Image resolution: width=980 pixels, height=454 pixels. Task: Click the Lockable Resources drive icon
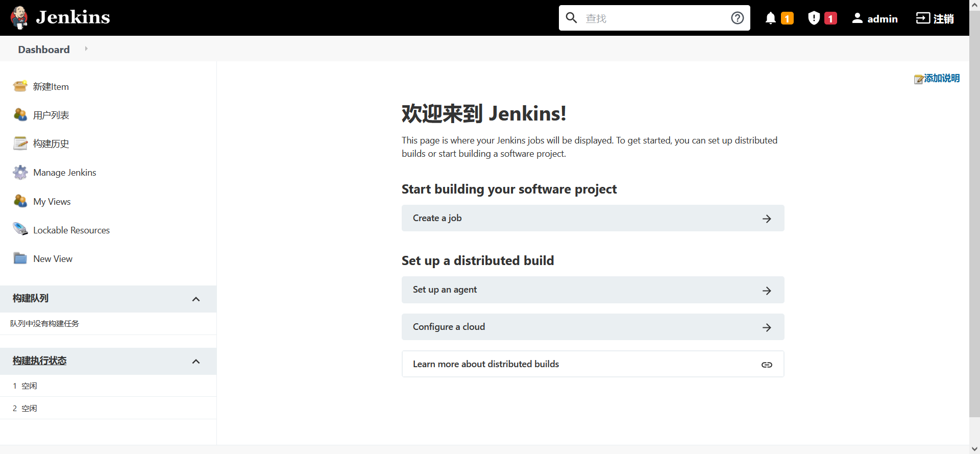20,230
